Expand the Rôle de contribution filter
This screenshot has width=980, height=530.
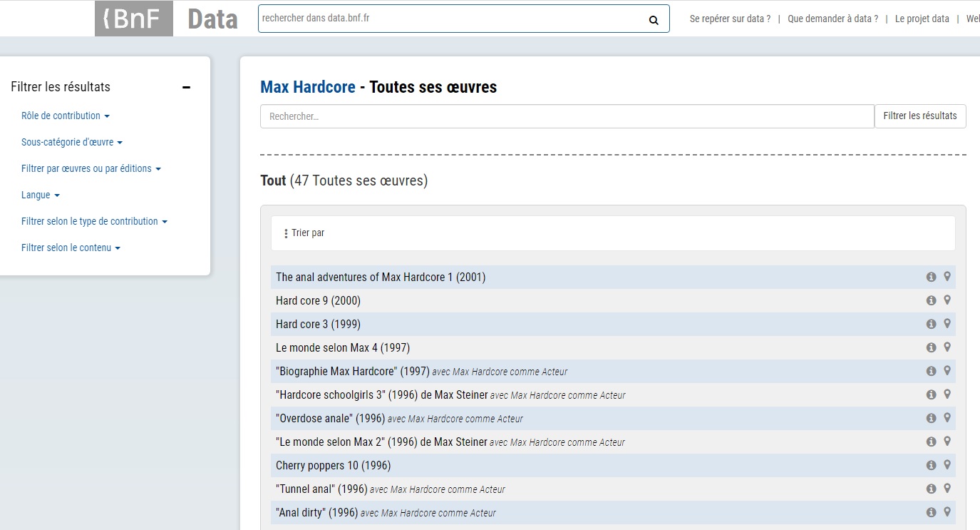click(x=66, y=116)
